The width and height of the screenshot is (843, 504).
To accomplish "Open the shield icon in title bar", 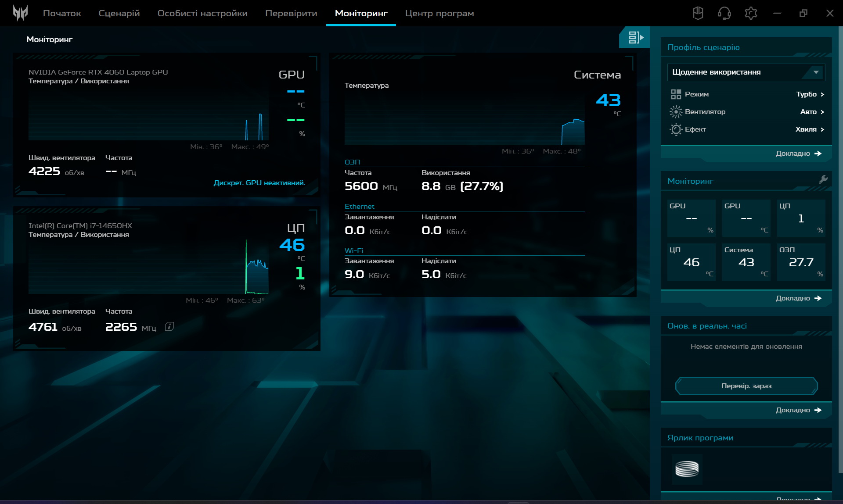I will pyautogui.click(x=698, y=13).
